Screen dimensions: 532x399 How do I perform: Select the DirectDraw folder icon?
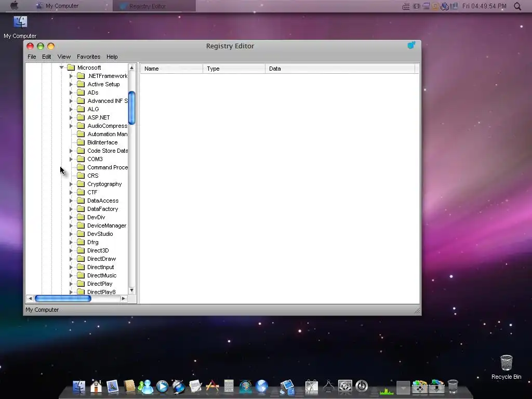pos(81,259)
